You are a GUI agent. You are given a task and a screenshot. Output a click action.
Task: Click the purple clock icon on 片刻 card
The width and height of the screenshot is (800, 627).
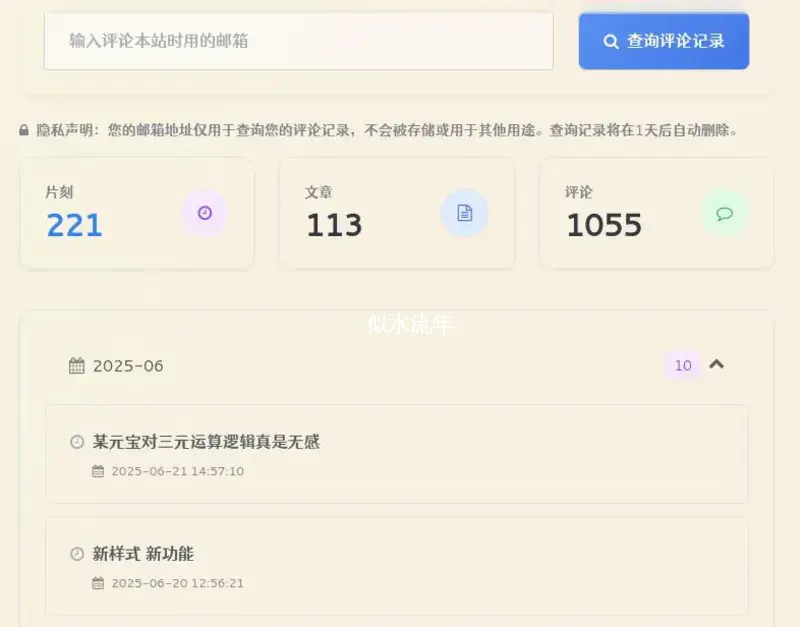click(x=205, y=213)
